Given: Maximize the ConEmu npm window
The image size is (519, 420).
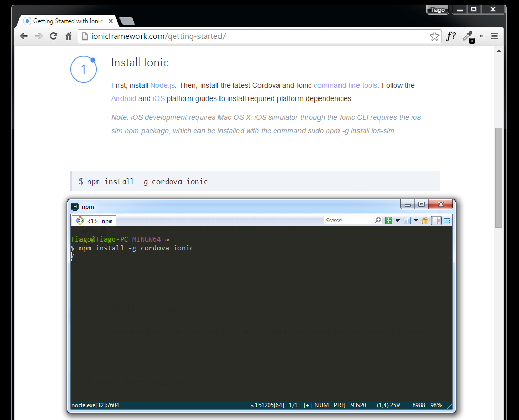Looking at the screenshot, I should coord(422,204).
